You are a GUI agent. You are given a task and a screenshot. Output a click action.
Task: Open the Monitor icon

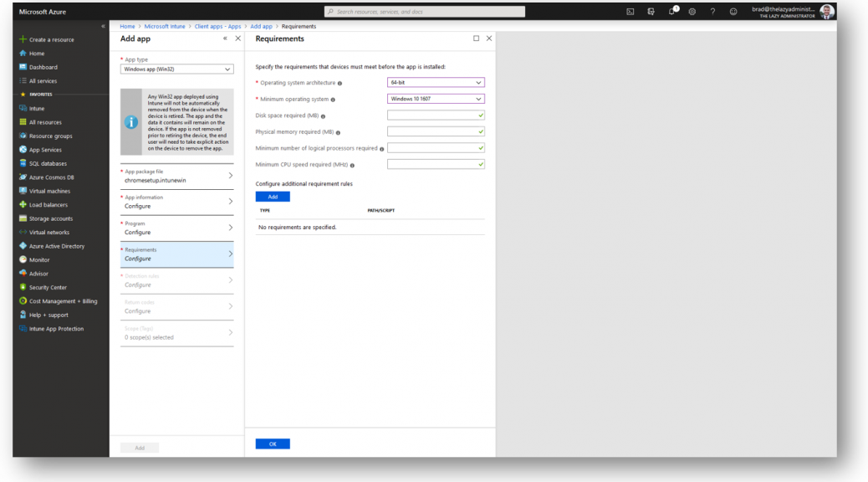[23, 260]
